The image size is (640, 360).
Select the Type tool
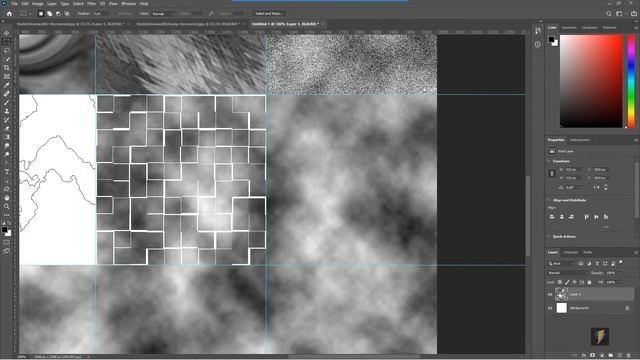7,171
